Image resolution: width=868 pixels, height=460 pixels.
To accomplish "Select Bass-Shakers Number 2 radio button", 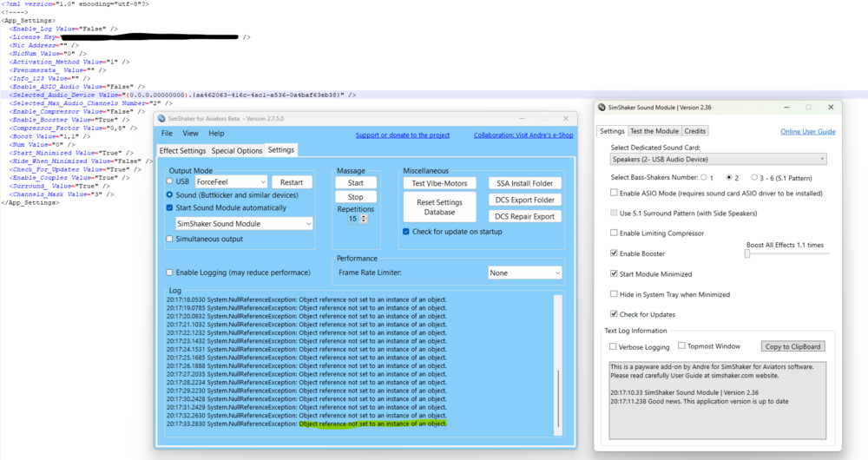I will pos(729,178).
